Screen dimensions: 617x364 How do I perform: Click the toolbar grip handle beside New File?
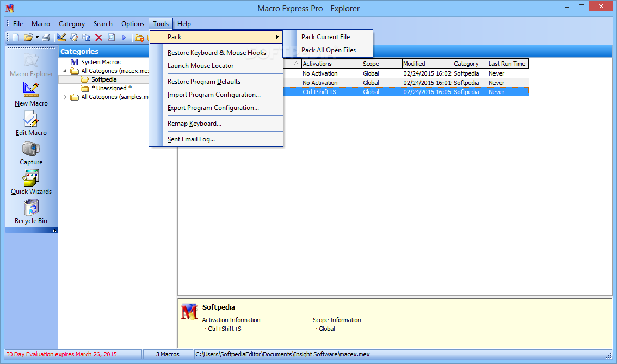(x=8, y=38)
